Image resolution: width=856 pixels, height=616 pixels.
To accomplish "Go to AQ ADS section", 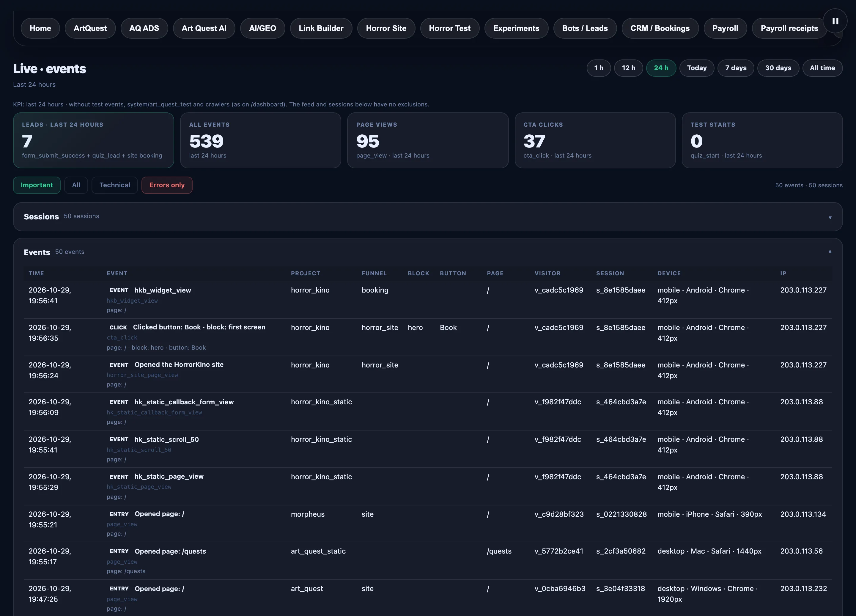I will (144, 28).
